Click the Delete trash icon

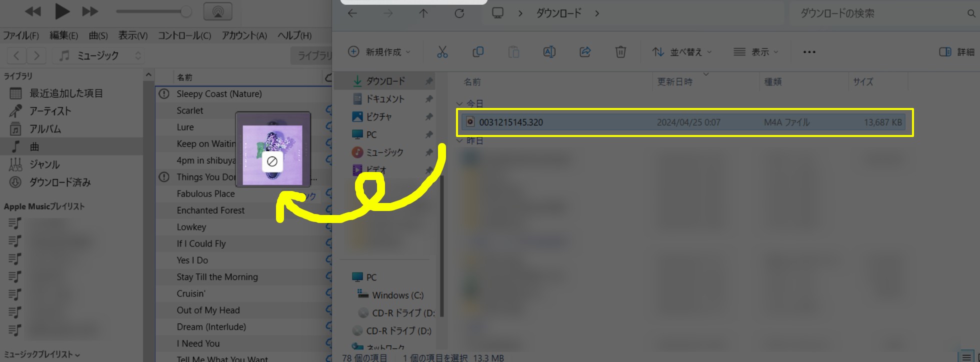tap(620, 52)
